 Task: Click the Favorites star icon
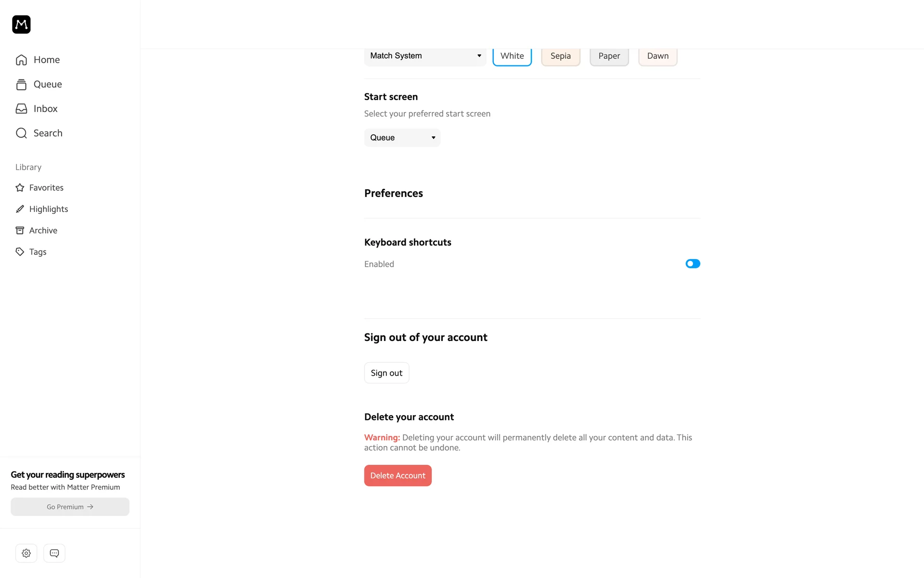point(20,188)
